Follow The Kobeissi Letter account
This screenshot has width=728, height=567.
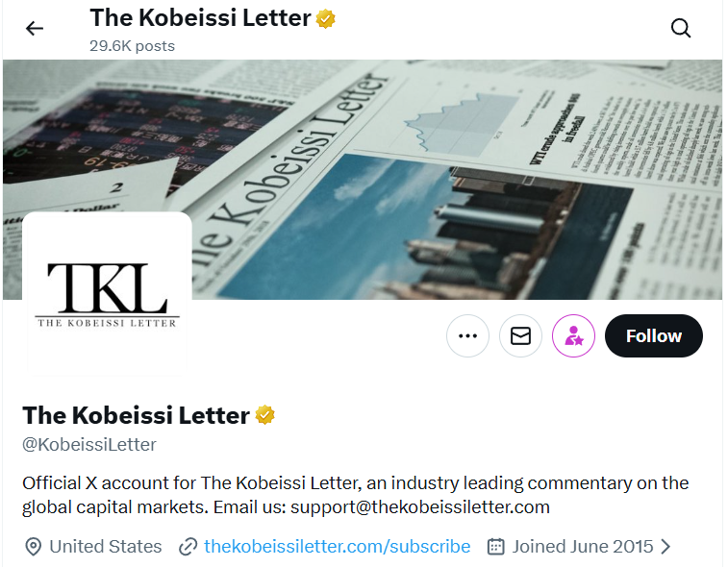tap(654, 336)
